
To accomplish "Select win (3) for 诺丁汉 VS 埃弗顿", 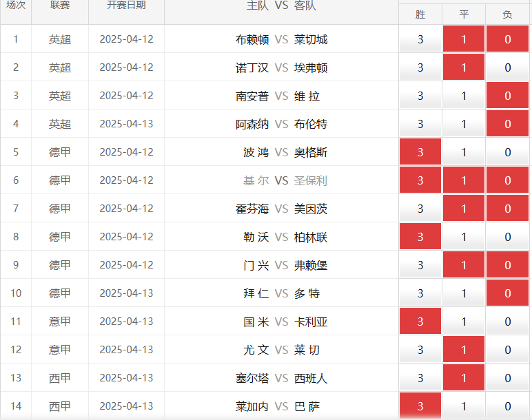I will click(x=420, y=67).
